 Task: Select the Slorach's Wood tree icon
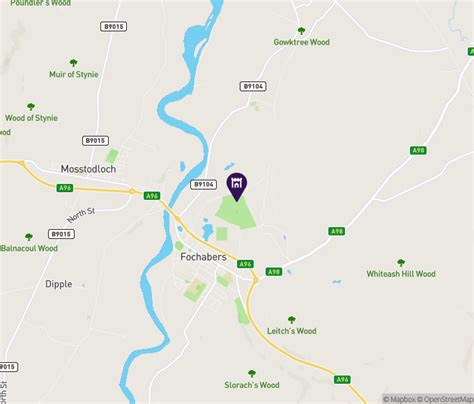(x=252, y=373)
